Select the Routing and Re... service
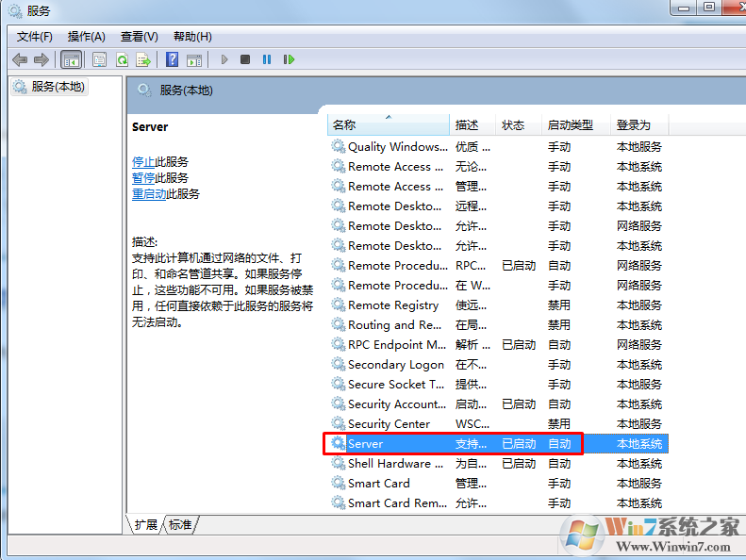This screenshot has width=746, height=560. (x=394, y=325)
